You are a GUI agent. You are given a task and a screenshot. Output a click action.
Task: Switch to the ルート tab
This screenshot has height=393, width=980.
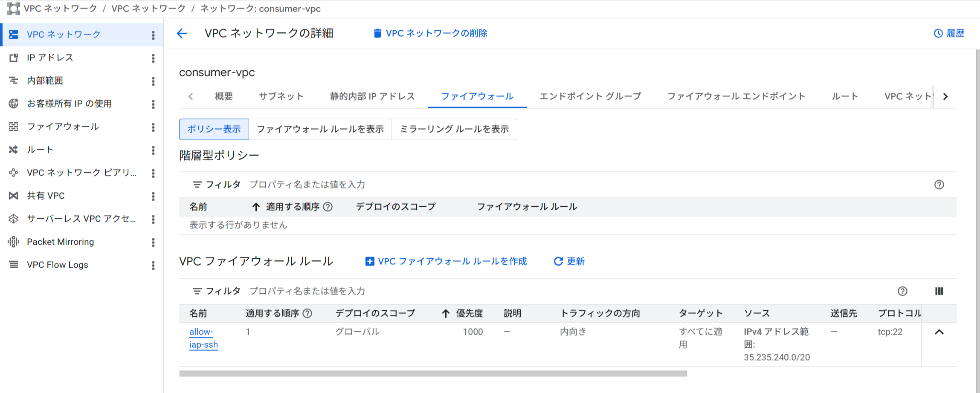845,96
